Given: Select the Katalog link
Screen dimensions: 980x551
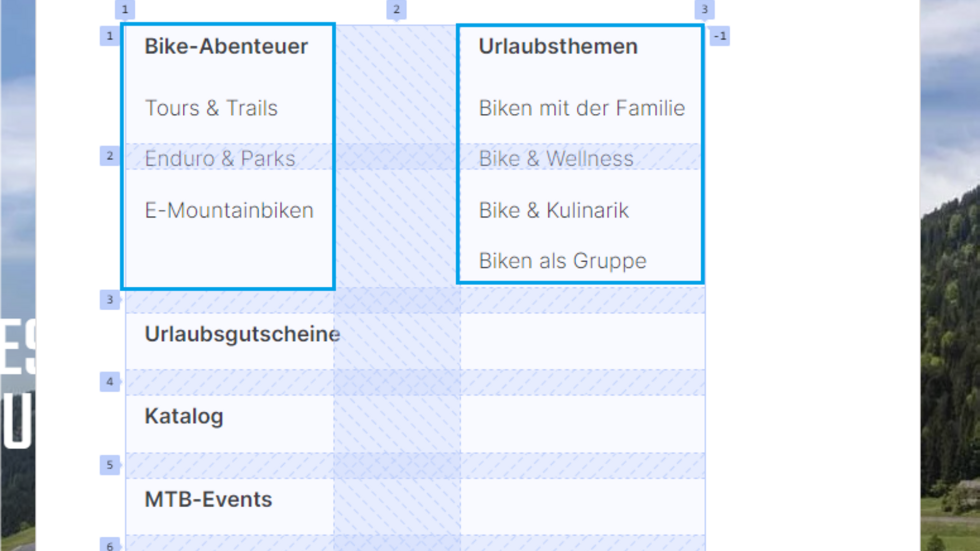Looking at the screenshot, I should click(184, 416).
